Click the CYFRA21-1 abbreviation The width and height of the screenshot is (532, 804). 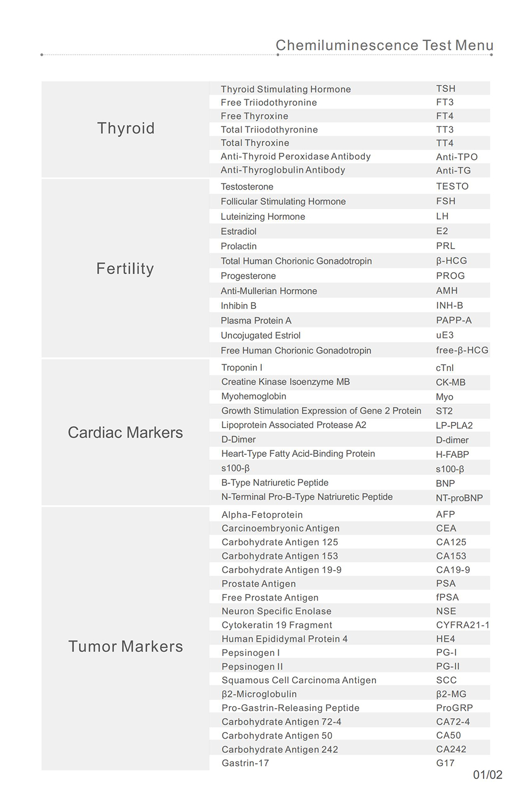462,625
